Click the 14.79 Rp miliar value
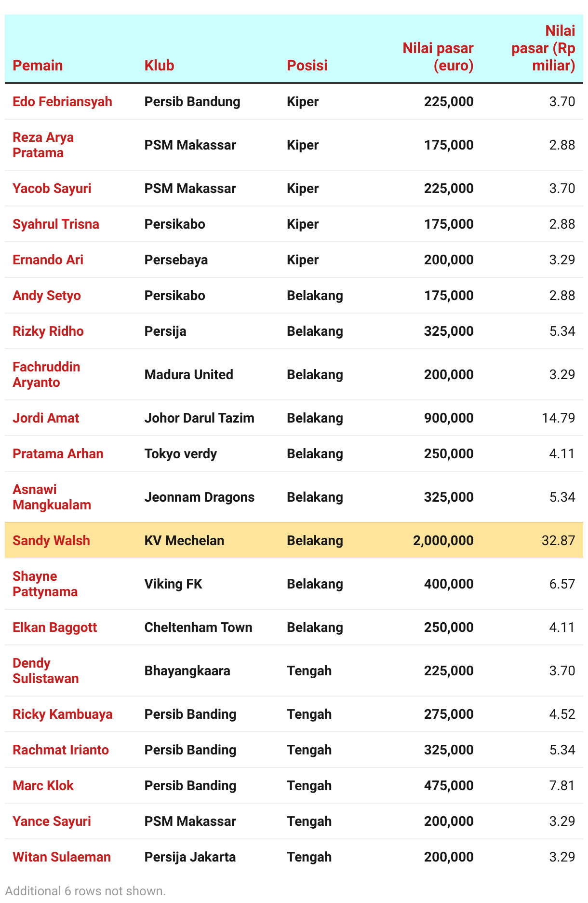This screenshot has height=903, width=588. click(558, 418)
